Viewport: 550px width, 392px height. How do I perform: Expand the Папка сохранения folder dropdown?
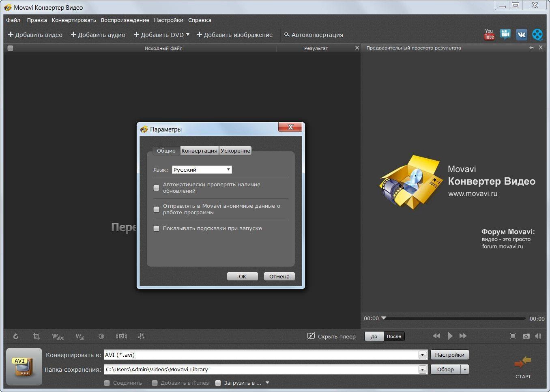tap(422, 370)
